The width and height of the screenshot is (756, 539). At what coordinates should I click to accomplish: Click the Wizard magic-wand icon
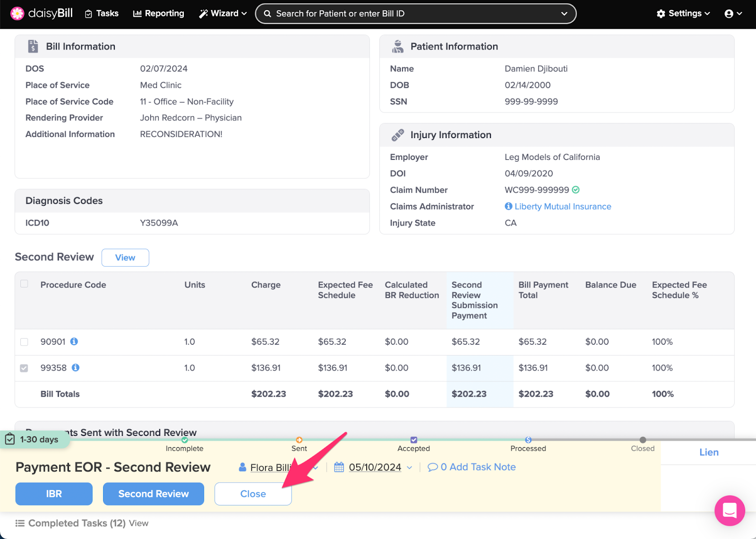point(203,13)
